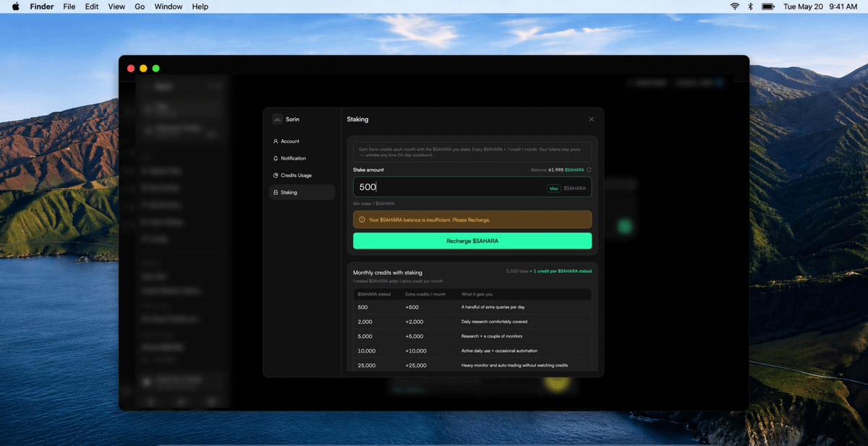The height and width of the screenshot is (446, 868).
Task: Open the Window menu
Action: 169,7
